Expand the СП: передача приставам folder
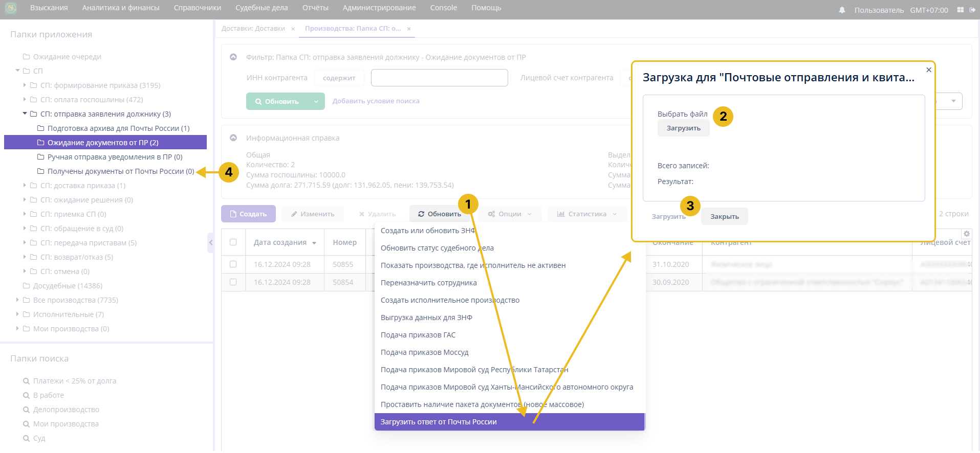The height and width of the screenshot is (453, 980). (25, 243)
